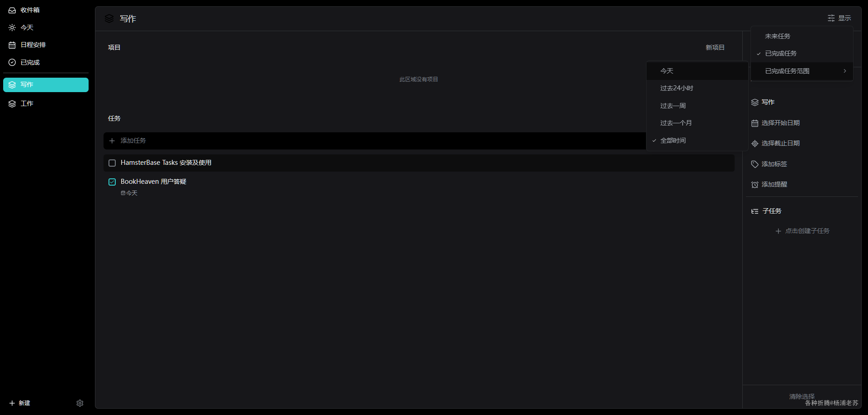
Task: Check the HamsterBase Tasks 安装及使用 checkbox
Action: pyautogui.click(x=112, y=163)
